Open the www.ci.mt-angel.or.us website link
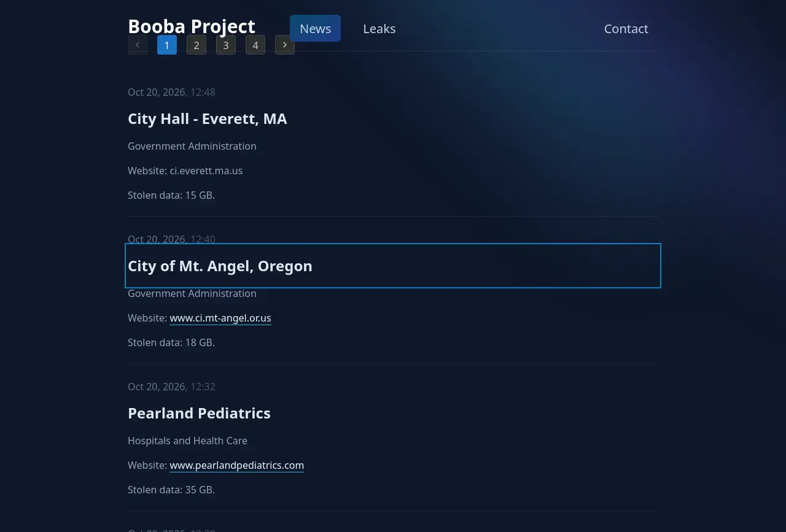 pyautogui.click(x=220, y=318)
